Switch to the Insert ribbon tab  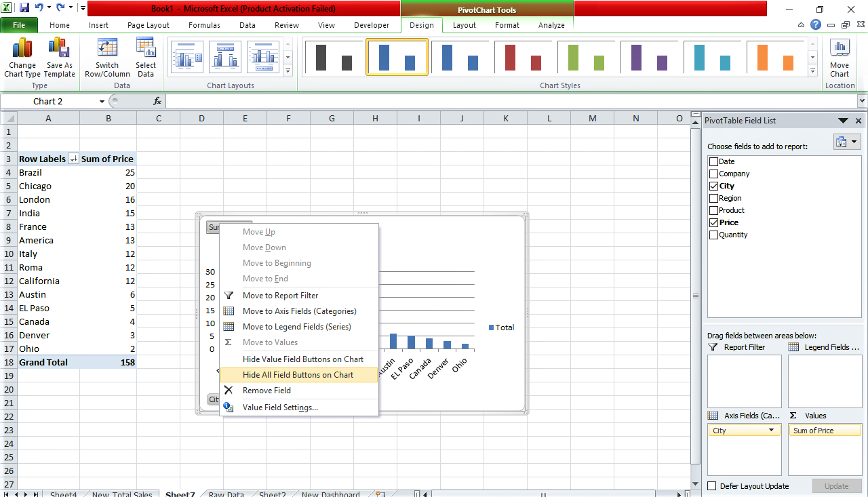tap(98, 25)
